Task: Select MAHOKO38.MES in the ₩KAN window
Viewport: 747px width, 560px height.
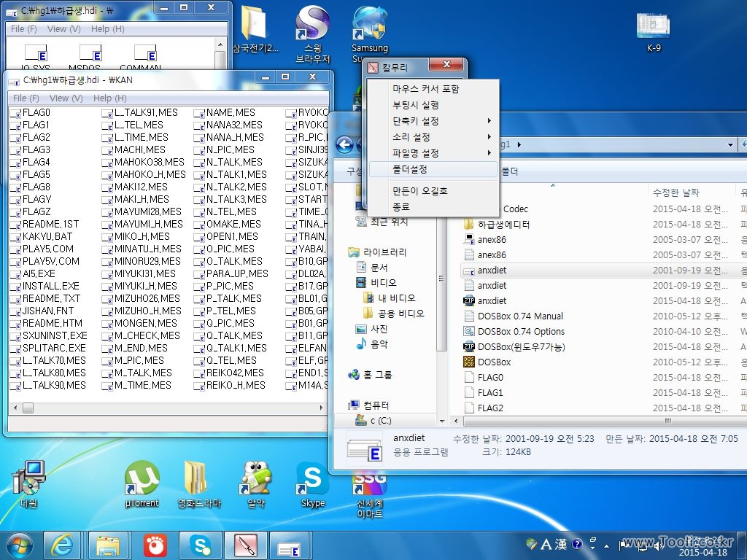Action: (x=144, y=163)
